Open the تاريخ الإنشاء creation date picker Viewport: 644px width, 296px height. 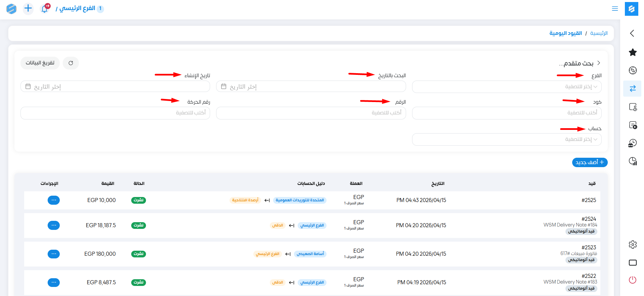(x=115, y=87)
